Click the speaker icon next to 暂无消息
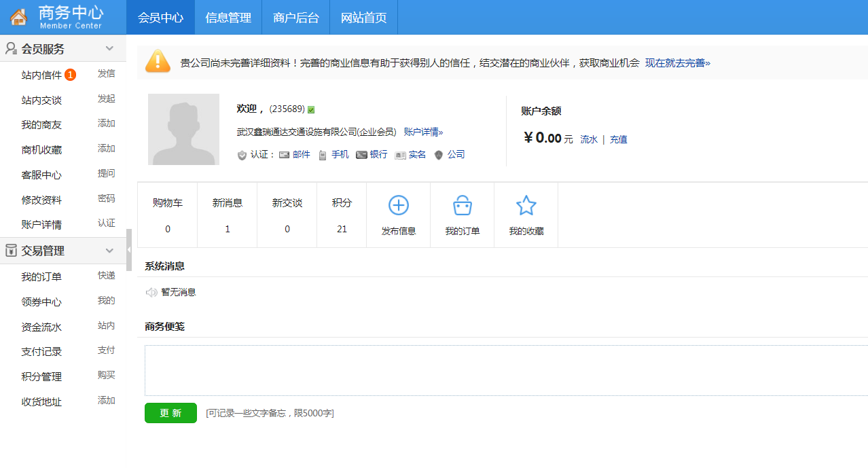 (x=151, y=292)
